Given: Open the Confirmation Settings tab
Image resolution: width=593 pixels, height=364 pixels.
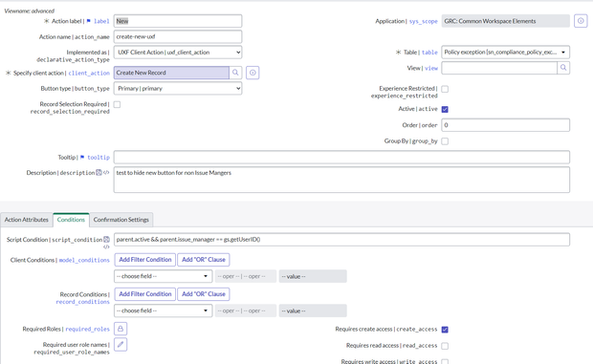Looking at the screenshot, I should click(121, 220).
